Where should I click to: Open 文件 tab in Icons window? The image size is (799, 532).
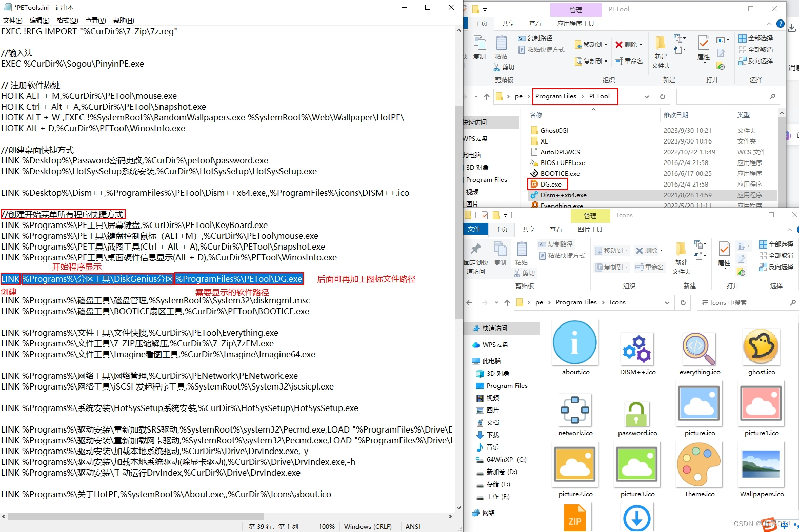tap(474, 229)
